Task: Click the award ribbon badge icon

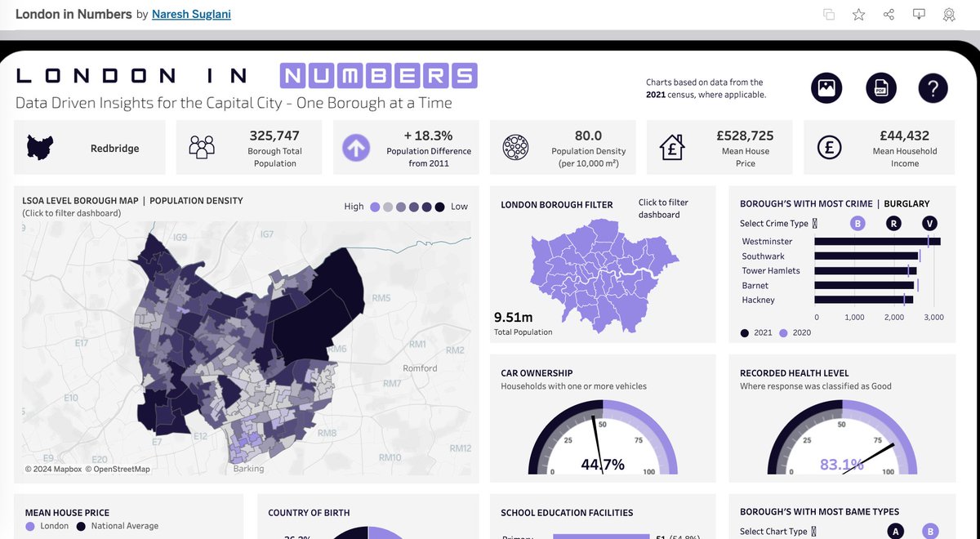Action: pyautogui.click(x=949, y=15)
